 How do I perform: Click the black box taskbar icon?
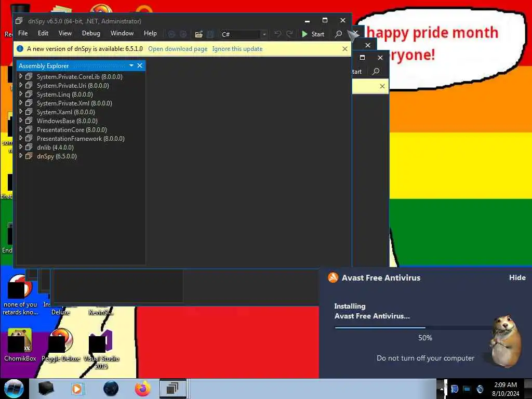(46, 389)
